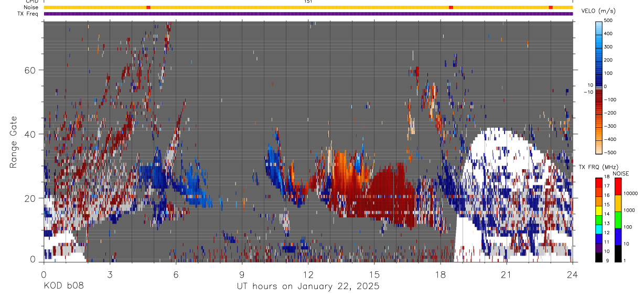This screenshot has height=297, width=644.
Task: Select the red noise marker near 5 UT
Action: coord(148,7)
